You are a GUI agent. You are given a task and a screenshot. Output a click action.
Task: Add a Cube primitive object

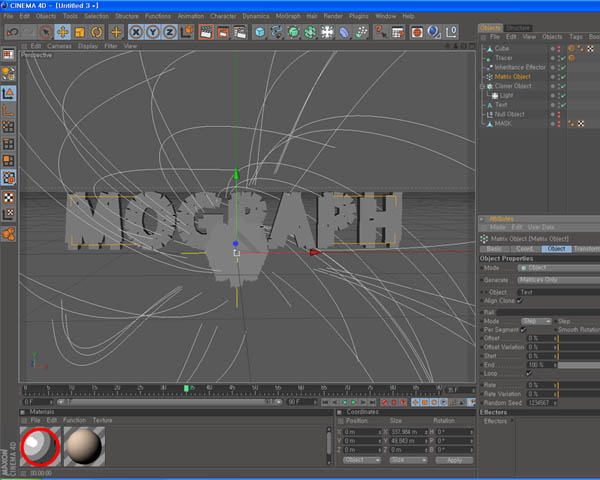tap(260, 32)
